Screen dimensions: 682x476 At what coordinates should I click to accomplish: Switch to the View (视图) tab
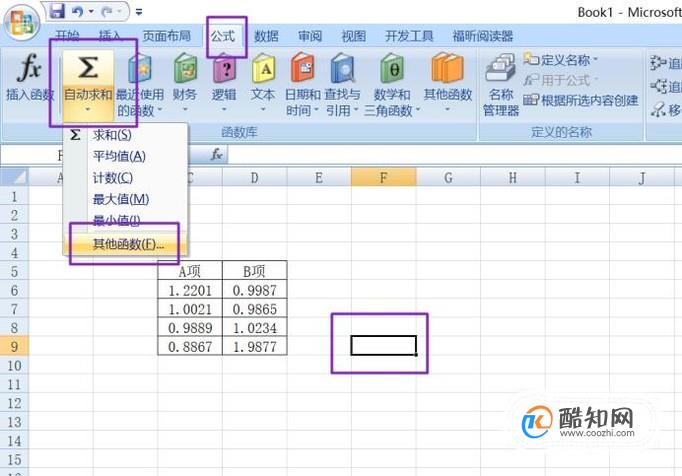(x=353, y=36)
